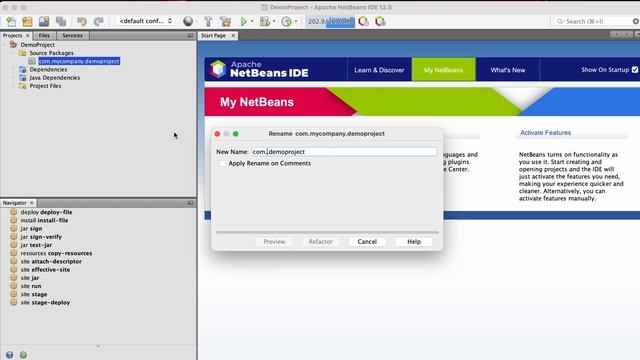Click Help in the Rename dialog
The width and height of the screenshot is (640, 360).
[413, 242]
